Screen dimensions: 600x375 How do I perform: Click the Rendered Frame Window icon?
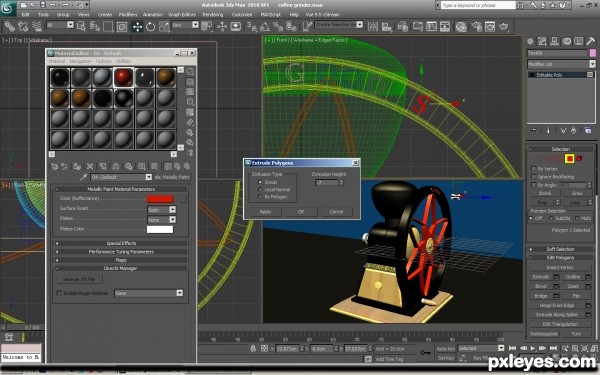point(490,26)
